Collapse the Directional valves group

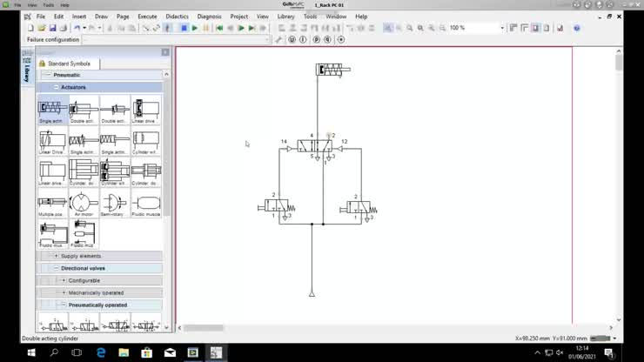57,268
